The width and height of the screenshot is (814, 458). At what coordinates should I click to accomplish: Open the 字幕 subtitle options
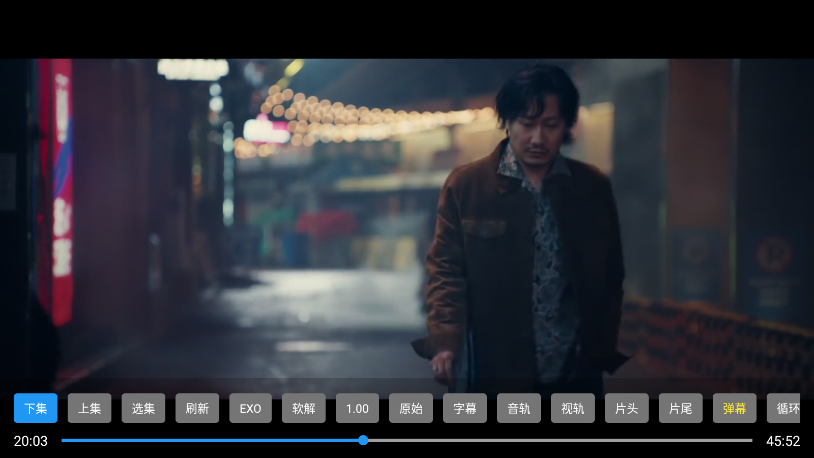[x=465, y=408]
